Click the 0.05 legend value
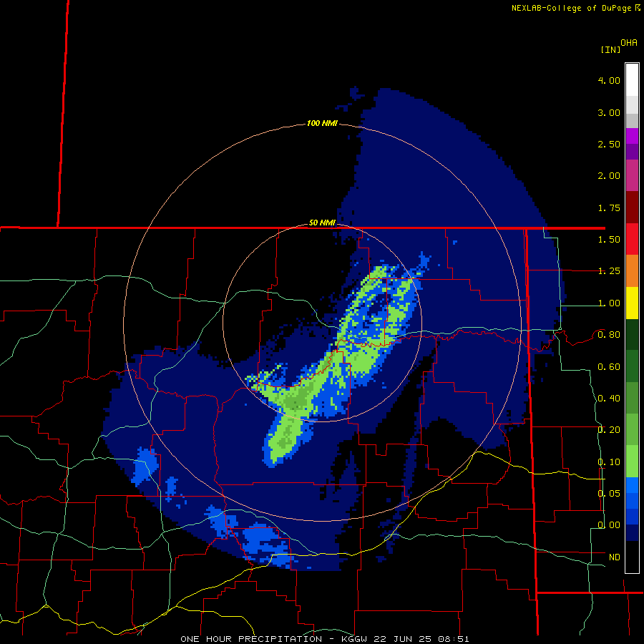The width and height of the screenshot is (644, 644). 609,494
